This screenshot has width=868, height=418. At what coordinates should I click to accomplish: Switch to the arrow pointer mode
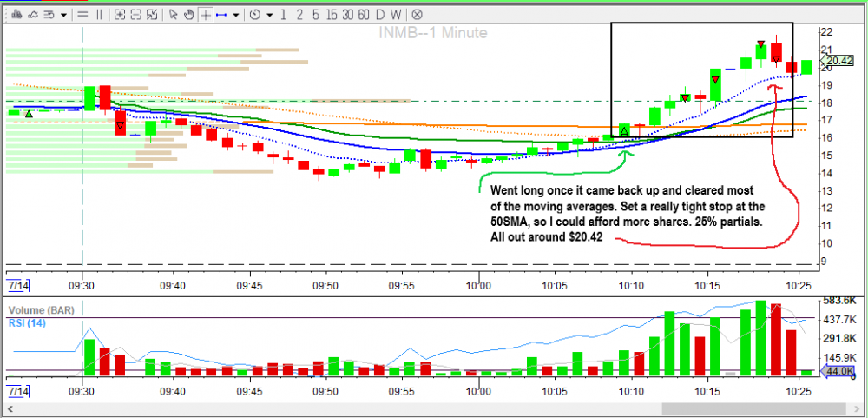pyautogui.click(x=174, y=15)
